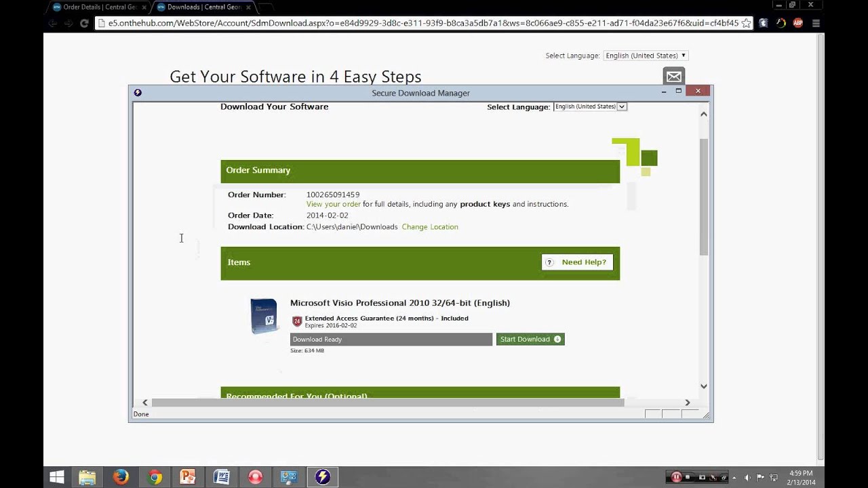This screenshot has width=868, height=488.
Task: Click the 'Microsoft Visio Professional 2010' title text
Action: coord(400,303)
